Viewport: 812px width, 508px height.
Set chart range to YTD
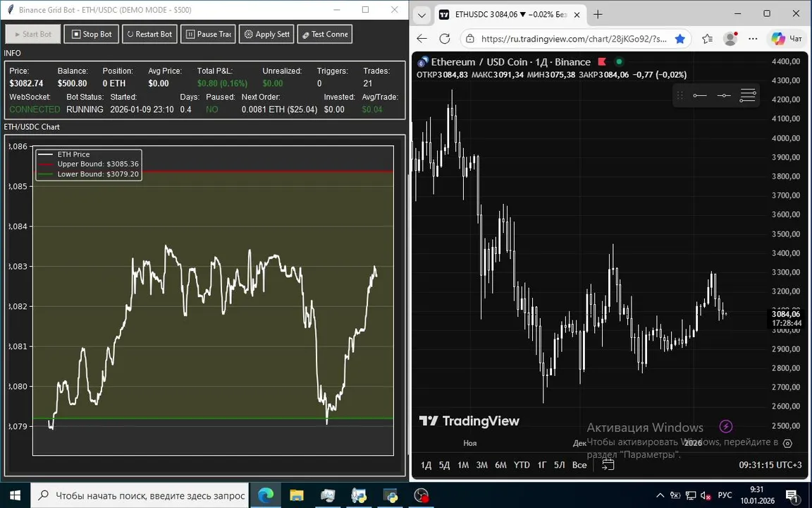point(522,465)
